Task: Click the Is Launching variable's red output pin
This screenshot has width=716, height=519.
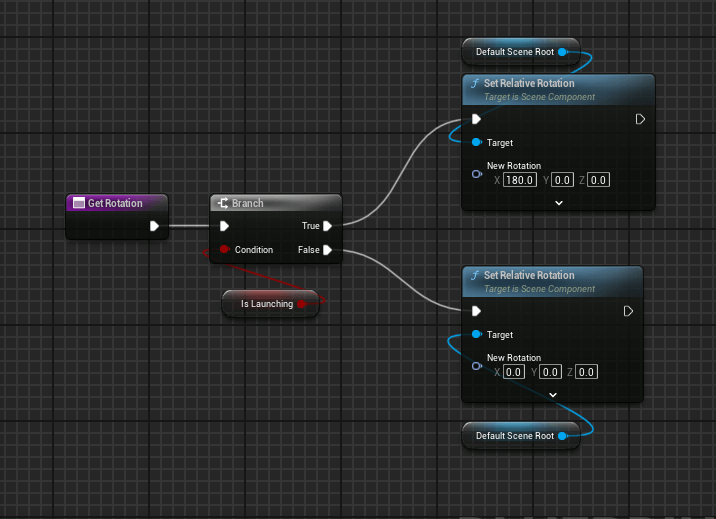Action: point(303,304)
